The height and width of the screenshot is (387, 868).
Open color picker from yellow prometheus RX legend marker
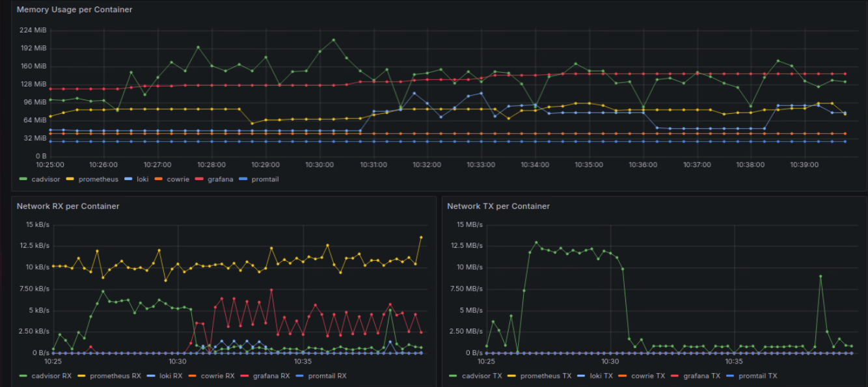(82, 376)
